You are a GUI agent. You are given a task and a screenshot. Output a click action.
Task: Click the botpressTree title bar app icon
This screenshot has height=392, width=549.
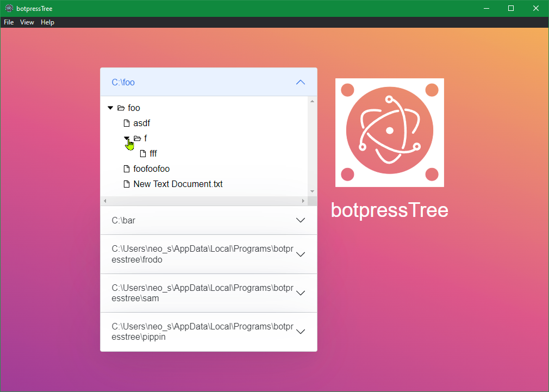tap(9, 8)
